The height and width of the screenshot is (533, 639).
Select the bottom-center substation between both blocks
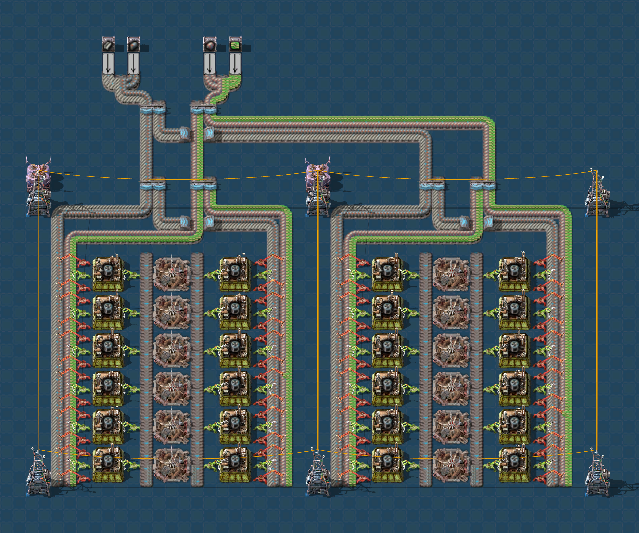[318, 472]
